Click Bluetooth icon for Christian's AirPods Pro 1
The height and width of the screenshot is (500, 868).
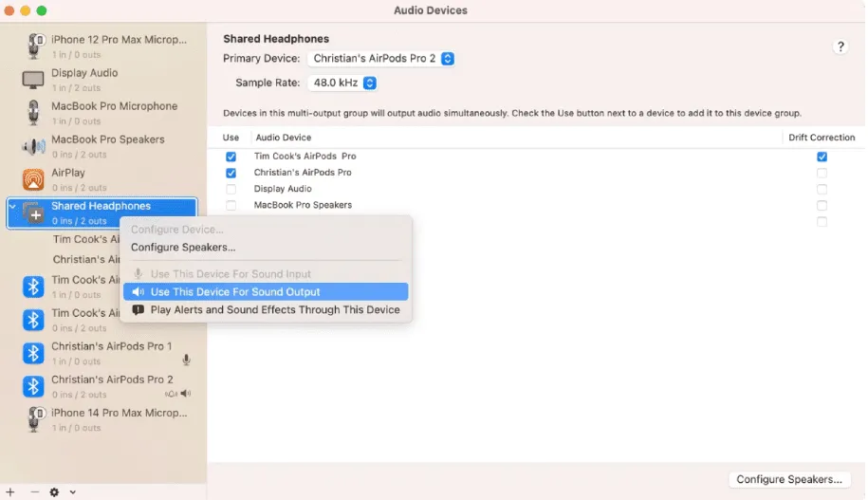pyautogui.click(x=33, y=353)
